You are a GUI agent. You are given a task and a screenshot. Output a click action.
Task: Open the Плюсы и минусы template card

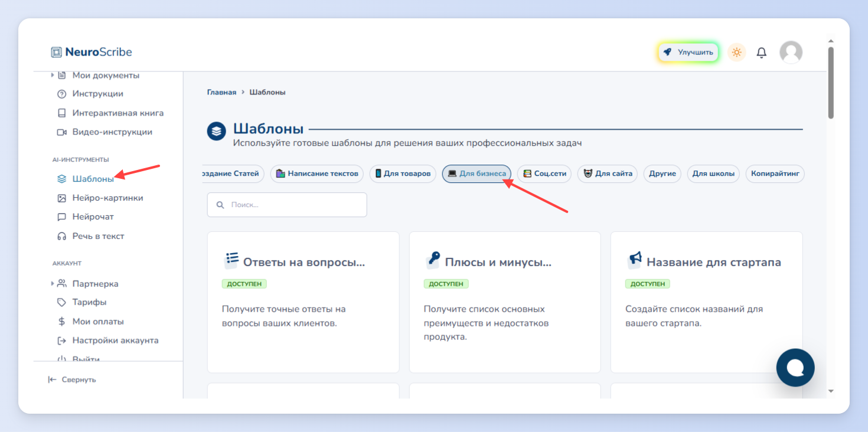pos(505,302)
